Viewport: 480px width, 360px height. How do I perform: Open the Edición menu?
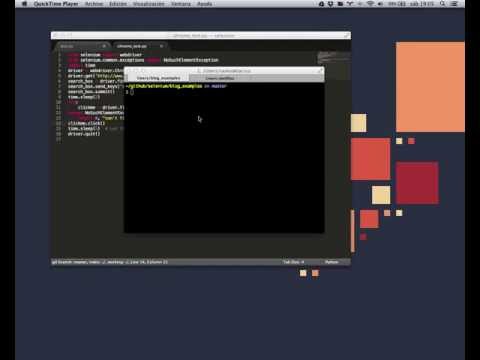118,4
